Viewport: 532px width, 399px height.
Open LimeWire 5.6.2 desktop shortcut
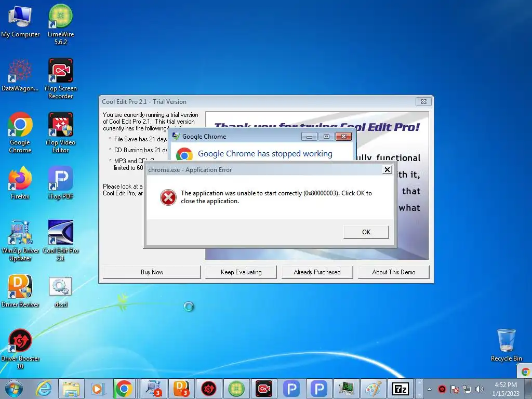click(x=60, y=24)
